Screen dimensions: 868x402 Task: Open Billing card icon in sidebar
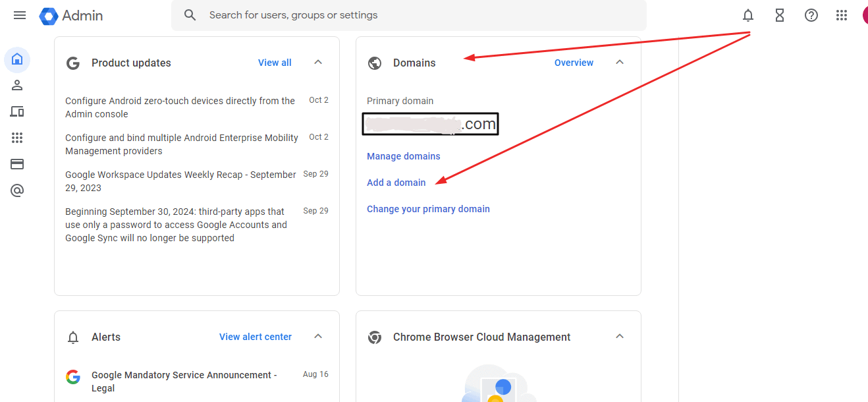[17, 164]
